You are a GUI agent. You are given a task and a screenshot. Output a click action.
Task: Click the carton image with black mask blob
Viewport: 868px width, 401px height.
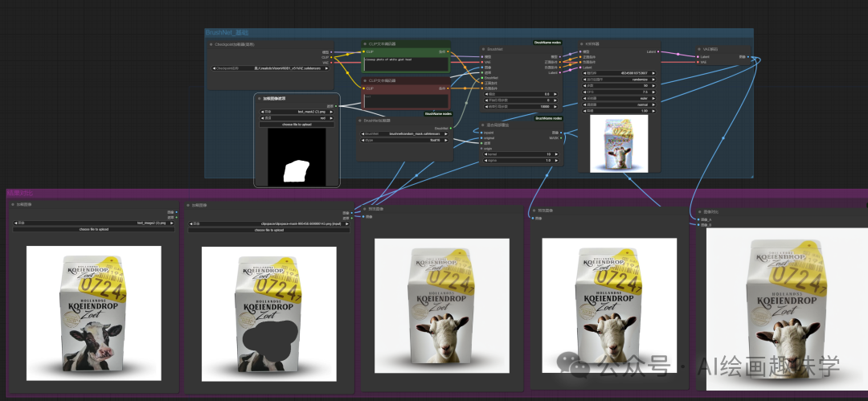tap(269, 313)
